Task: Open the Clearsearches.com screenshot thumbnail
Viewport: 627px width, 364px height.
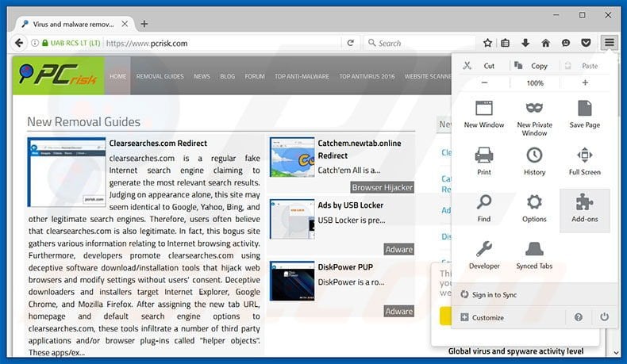Action: 67,172
